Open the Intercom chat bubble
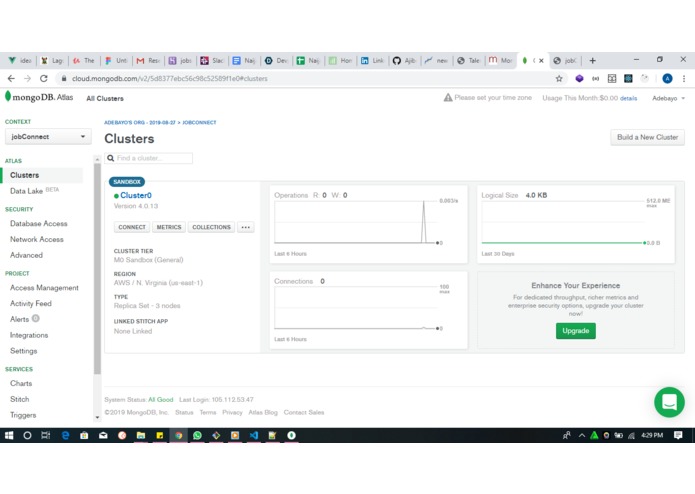The image size is (695, 494). pyautogui.click(x=669, y=402)
